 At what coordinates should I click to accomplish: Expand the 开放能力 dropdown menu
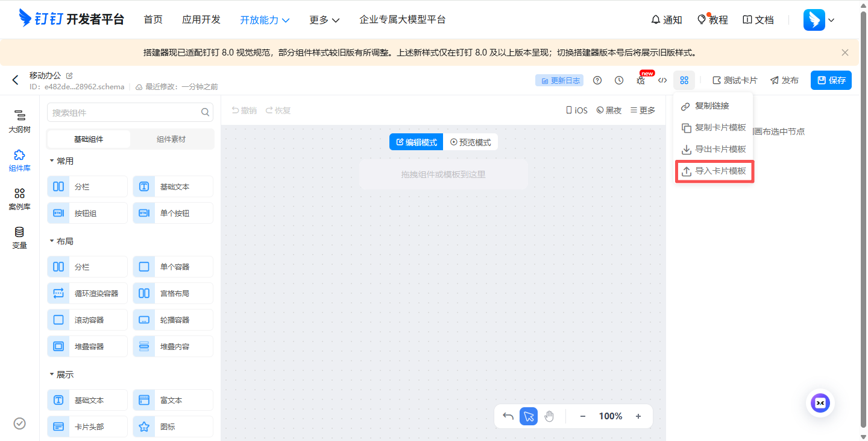(x=265, y=20)
